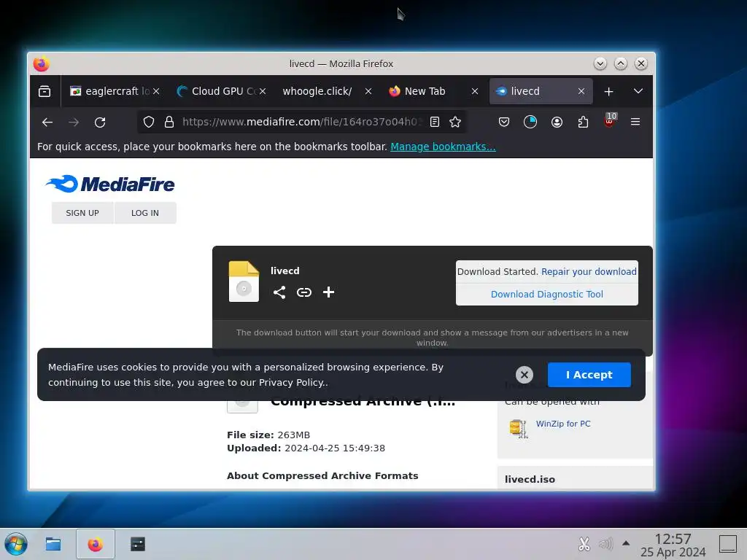Click the SIGN UP button
747x560 pixels.
point(82,213)
